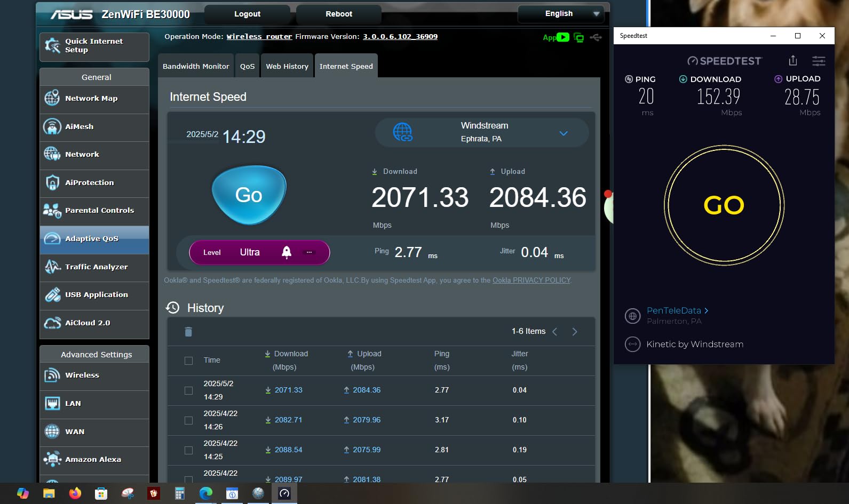Open the Ookla PRIVACY POLICY link
This screenshot has width=849, height=504.
[x=531, y=281]
